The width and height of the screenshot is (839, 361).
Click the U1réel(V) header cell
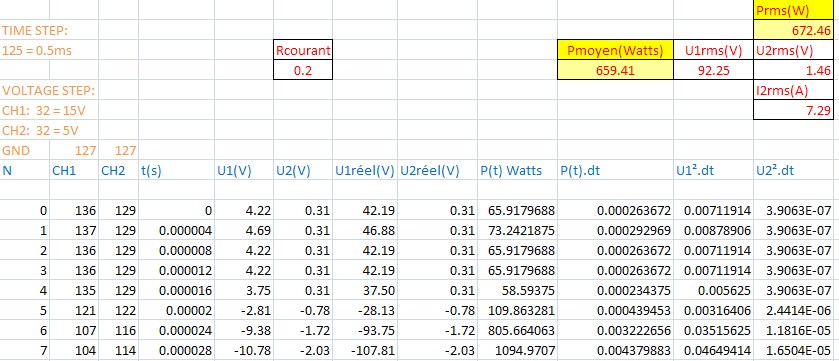click(364, 171)
